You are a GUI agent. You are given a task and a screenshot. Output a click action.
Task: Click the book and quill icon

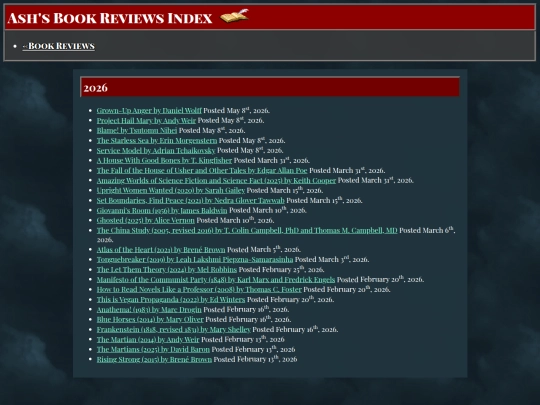point(234,16)
